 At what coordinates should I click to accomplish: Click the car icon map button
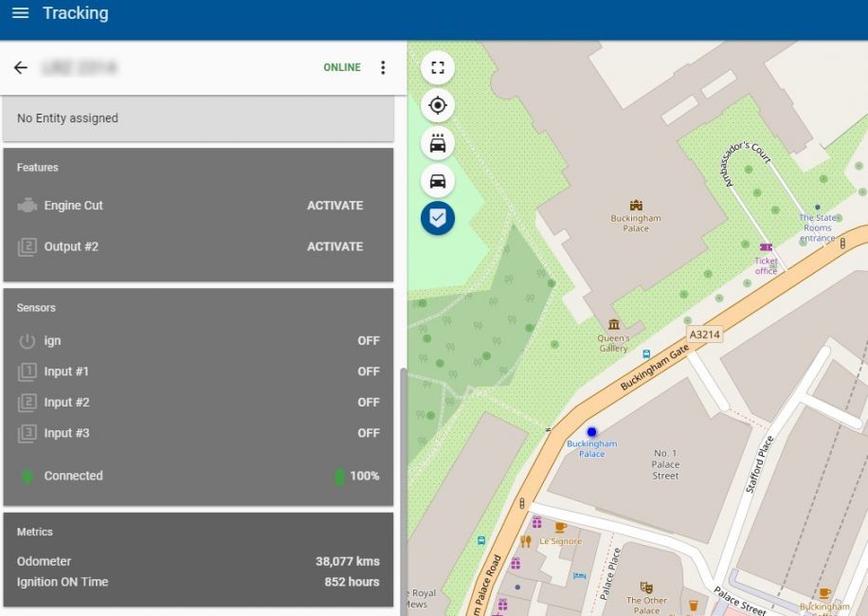click(438, 180)
